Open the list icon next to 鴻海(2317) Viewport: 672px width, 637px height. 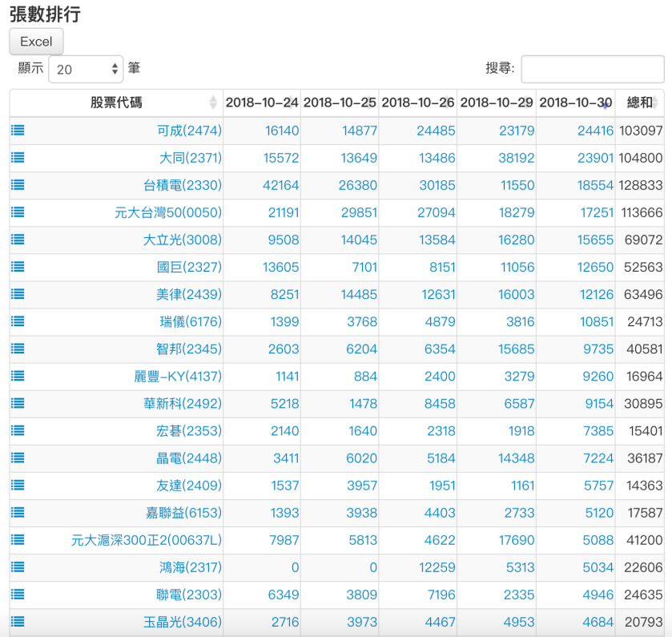pyautogui.click(x=17, y=567)
